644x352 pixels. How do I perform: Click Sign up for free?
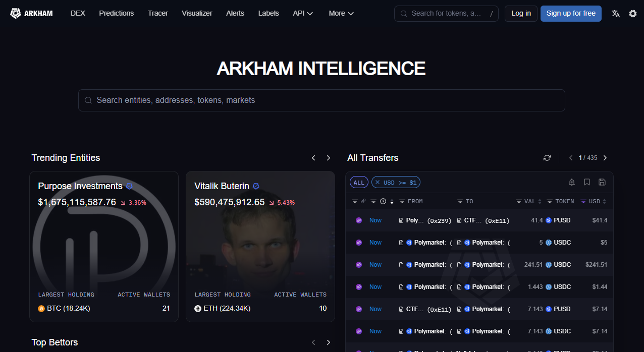click(571, 14)
